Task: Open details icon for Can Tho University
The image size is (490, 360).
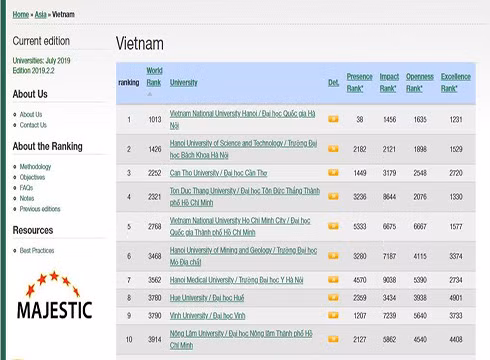Action: 333,172
